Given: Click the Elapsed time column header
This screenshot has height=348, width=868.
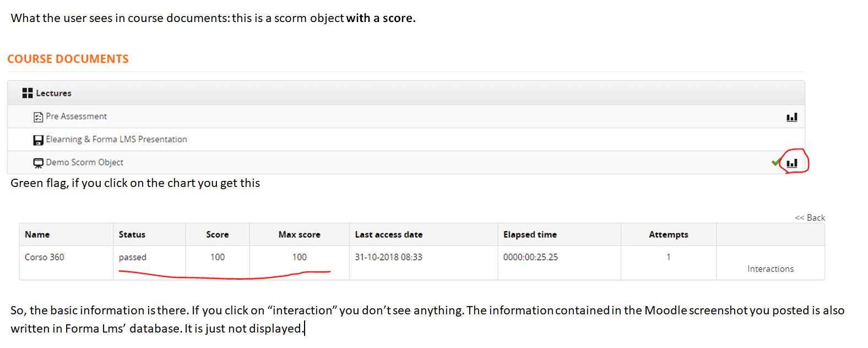Looking at the screenshot, I should click(530, 234).
